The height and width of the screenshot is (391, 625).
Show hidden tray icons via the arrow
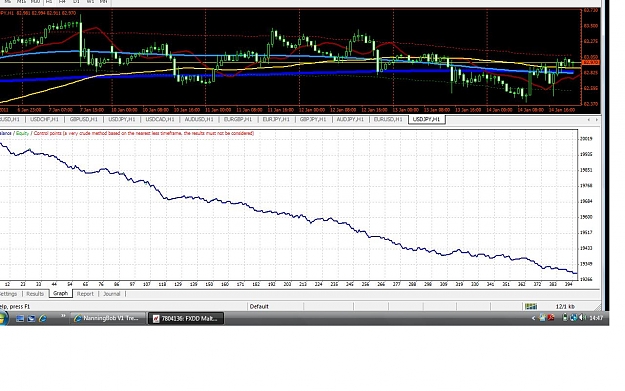tap(533, 318)
